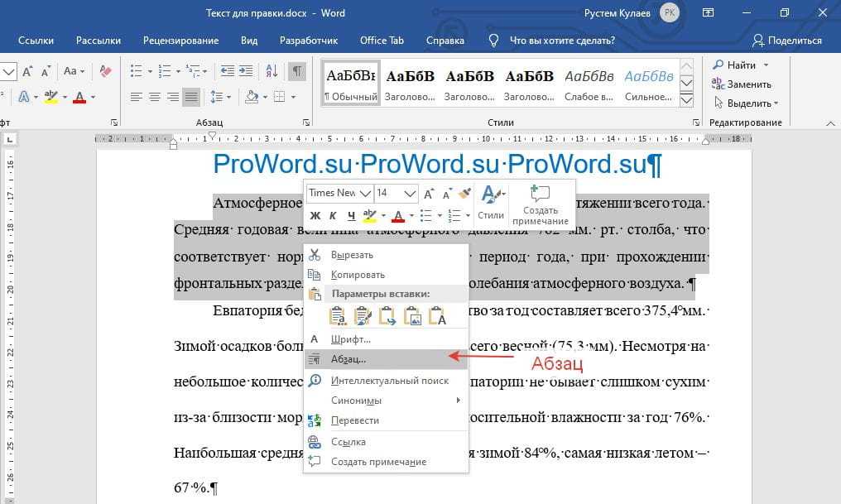Expand line spacing dropdown in ribbon
This screenshot has height=504, width=841.
tap(221, 97)
